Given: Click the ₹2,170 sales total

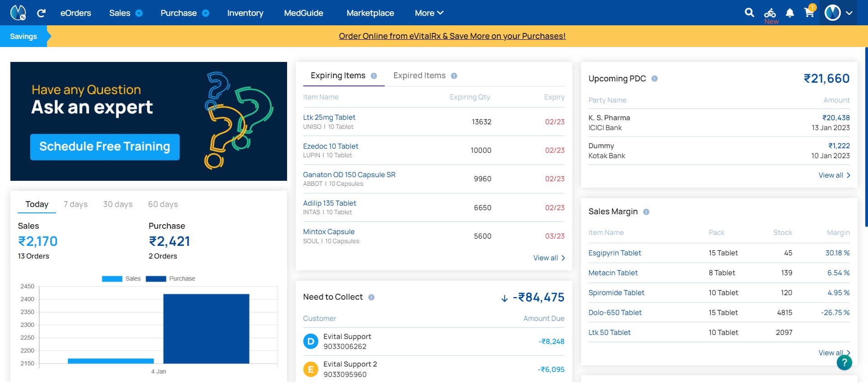Looking at the screenshot, I should click(x=38, y=241).
